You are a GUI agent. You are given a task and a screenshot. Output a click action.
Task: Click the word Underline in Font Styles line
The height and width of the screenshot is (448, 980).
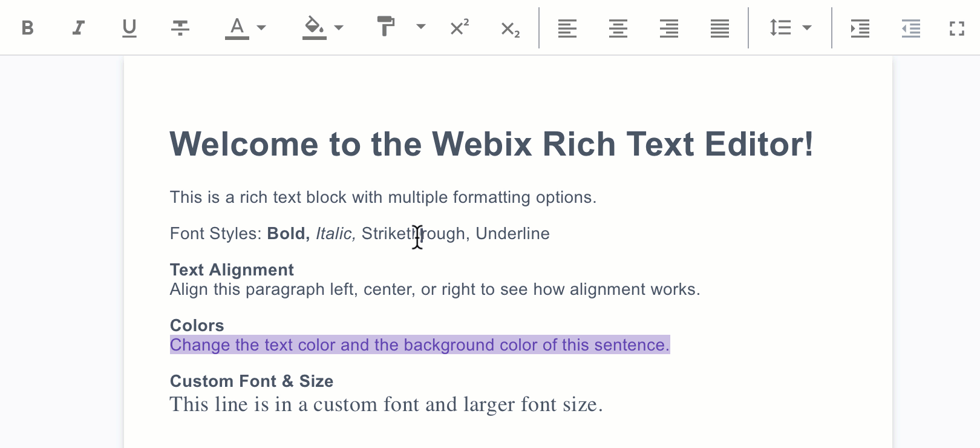[512, 234]
